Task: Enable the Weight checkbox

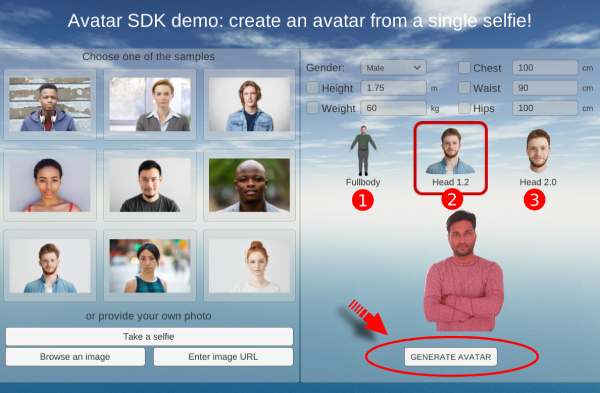Action: point(312,108)
